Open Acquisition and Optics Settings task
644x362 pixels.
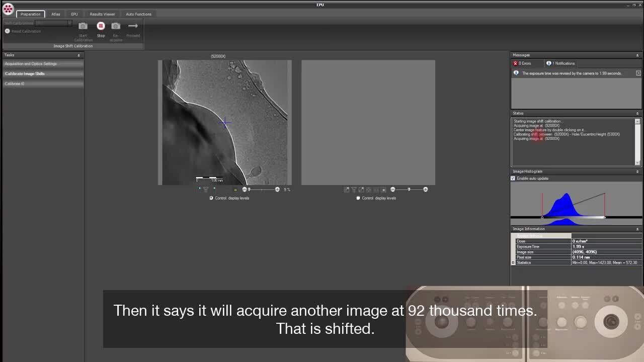[31, 64]
